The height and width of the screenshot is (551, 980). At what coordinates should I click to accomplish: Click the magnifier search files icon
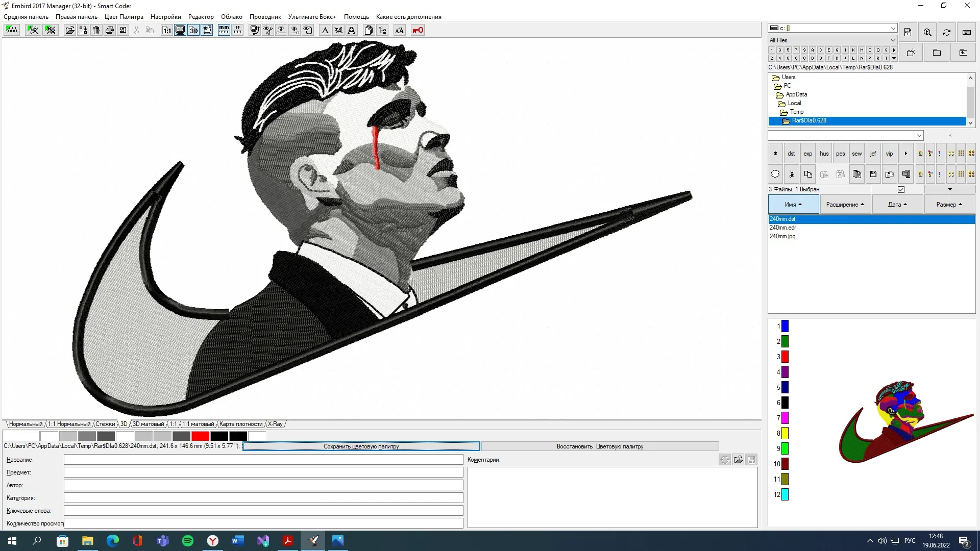(927, 32)
